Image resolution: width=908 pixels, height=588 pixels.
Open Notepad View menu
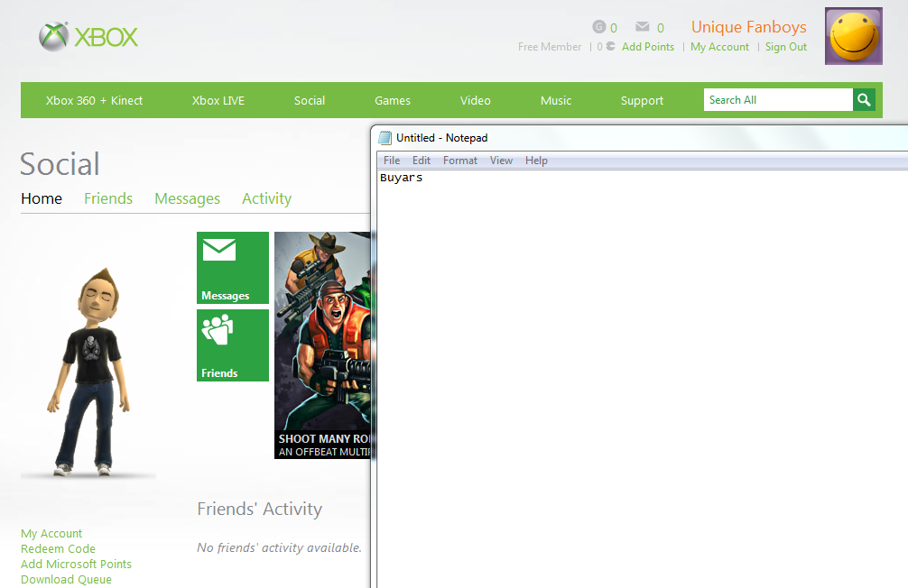(501, 161)
